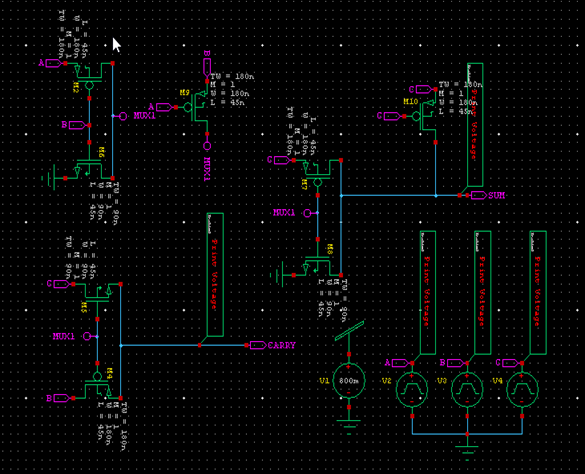Click the 800m value inside V1
Image resolution: width=585 pixels, height=474 pixels.
349,381
